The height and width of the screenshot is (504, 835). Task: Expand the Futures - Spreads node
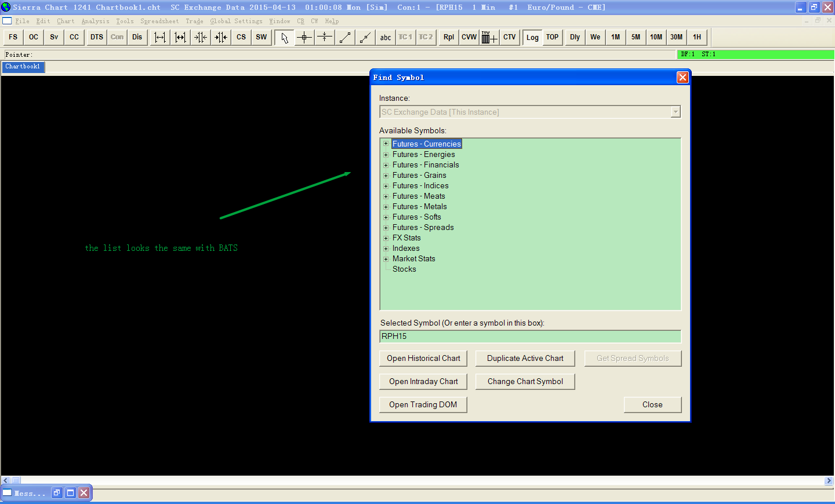(386, 227)
